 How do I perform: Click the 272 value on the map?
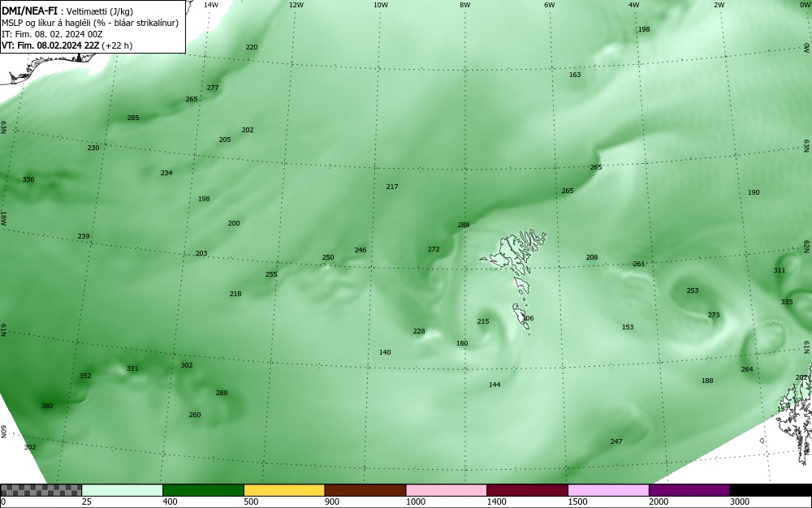pos(434,249)
